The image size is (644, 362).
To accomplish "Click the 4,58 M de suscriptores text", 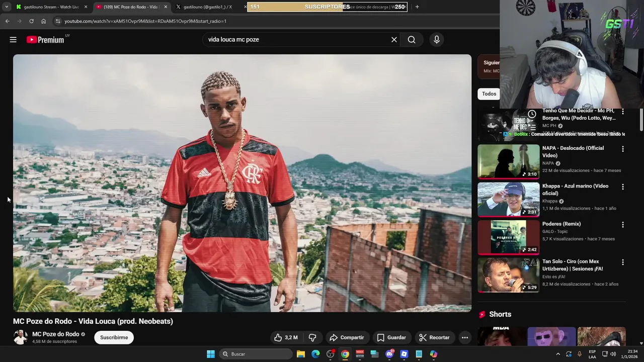I will [x=54, y=341].
